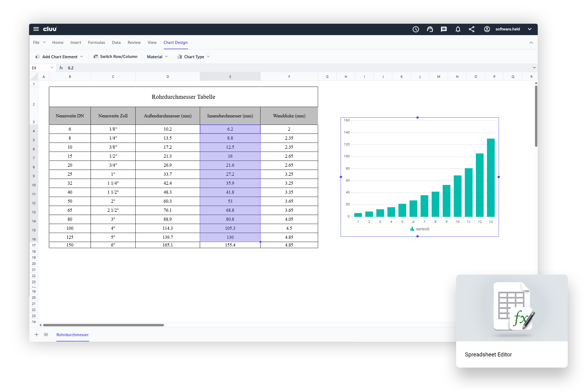Screen dimensions: 584x392
Task: Click the fx insert function icon
Action: [x=61, y=68]
